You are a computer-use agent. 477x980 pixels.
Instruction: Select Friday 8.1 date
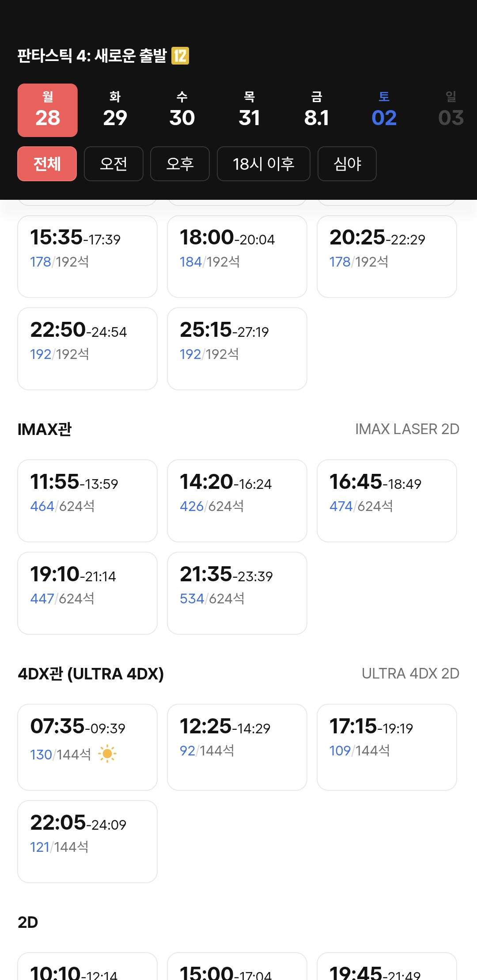(317, 110)
